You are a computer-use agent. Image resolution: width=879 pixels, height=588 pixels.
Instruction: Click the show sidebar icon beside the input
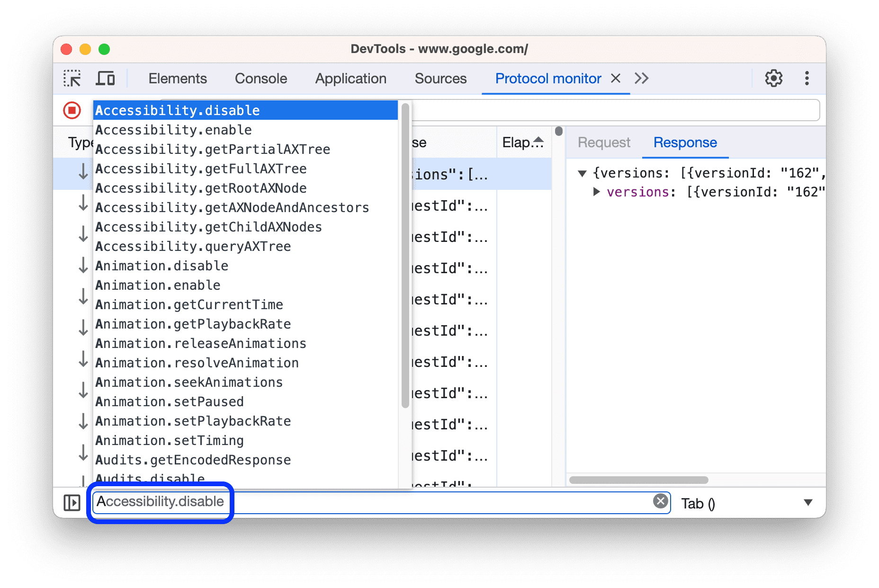[72, 502]
